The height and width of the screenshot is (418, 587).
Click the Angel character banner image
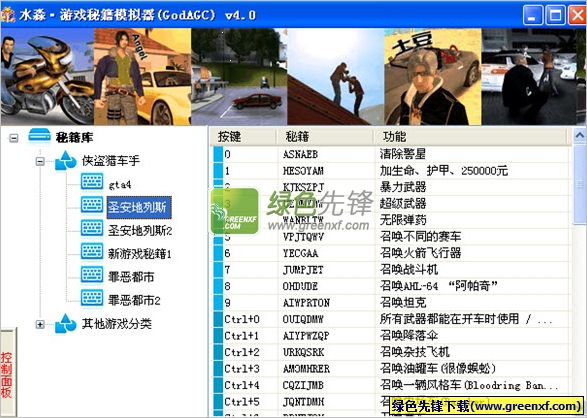click(142, 77)
